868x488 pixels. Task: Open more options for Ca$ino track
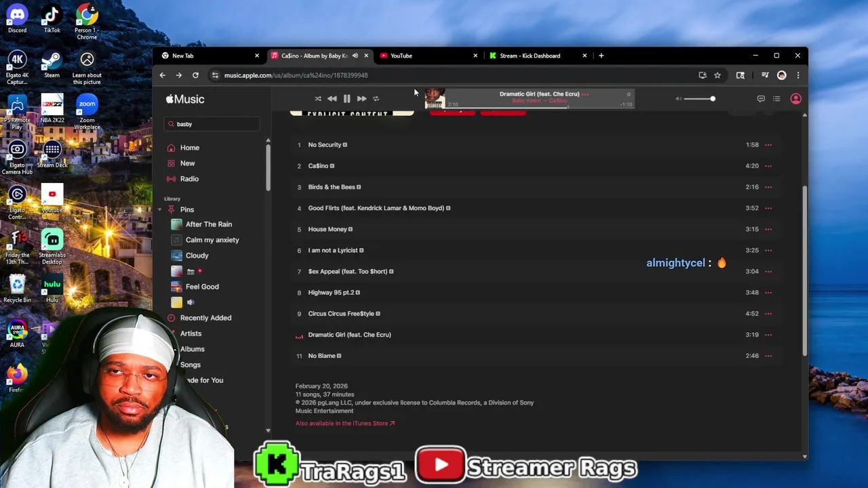click(x=768, y=166)
